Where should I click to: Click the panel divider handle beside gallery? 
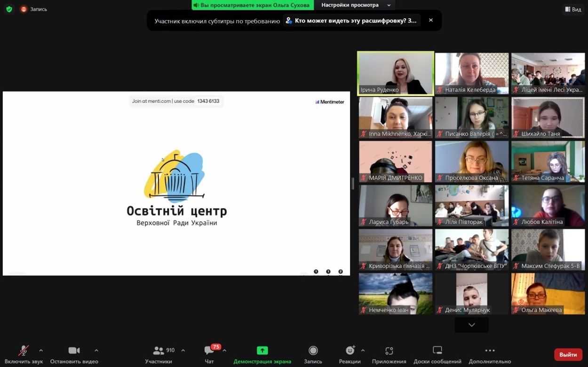click(353, 183)
